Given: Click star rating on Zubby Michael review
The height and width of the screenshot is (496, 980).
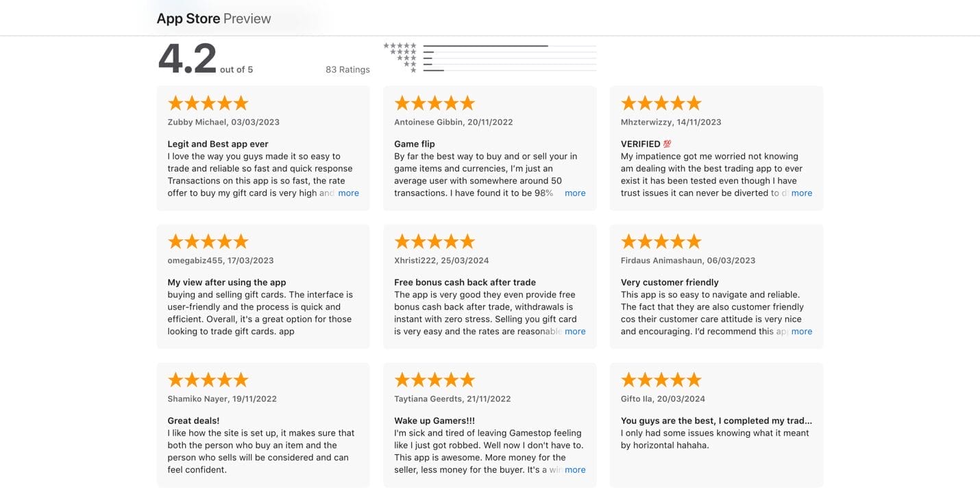Looking at the screenshot, I should coord(208,103).
